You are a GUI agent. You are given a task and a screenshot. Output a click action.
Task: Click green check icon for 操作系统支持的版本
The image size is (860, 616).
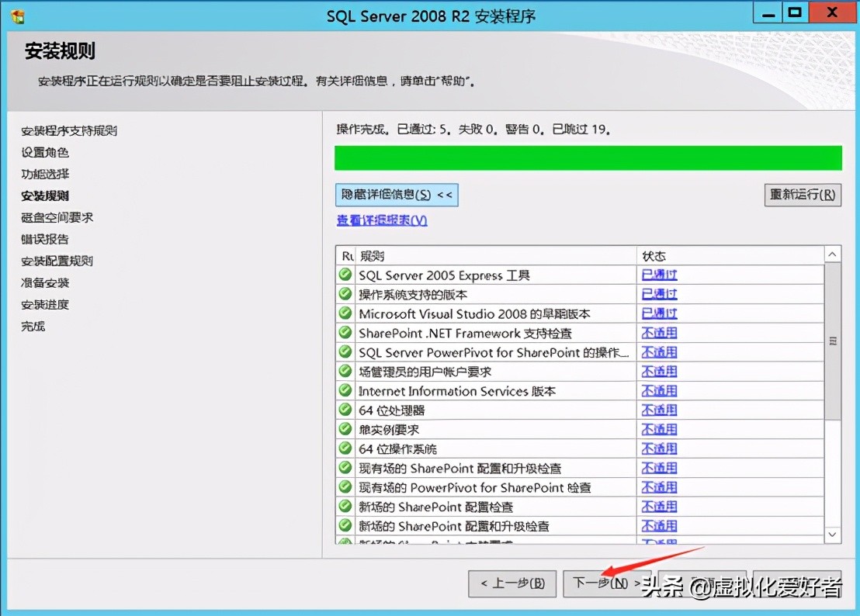[x=345, y=294]
